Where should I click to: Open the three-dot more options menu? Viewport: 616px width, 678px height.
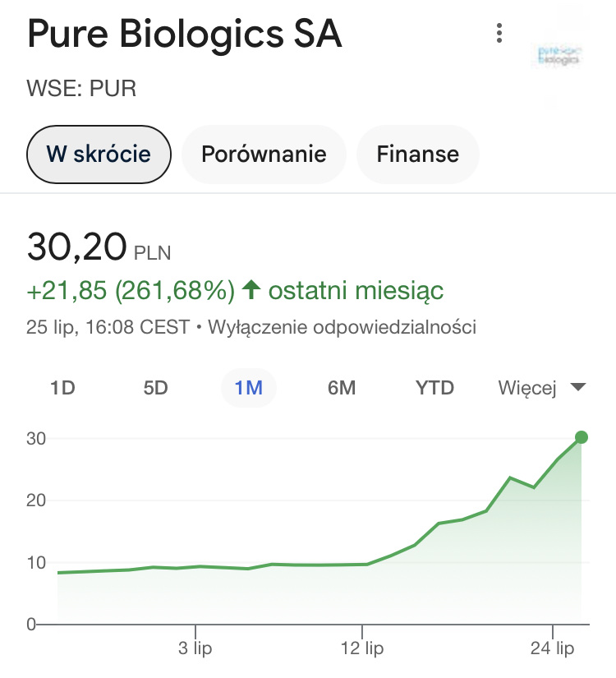[x=499, y=34]
